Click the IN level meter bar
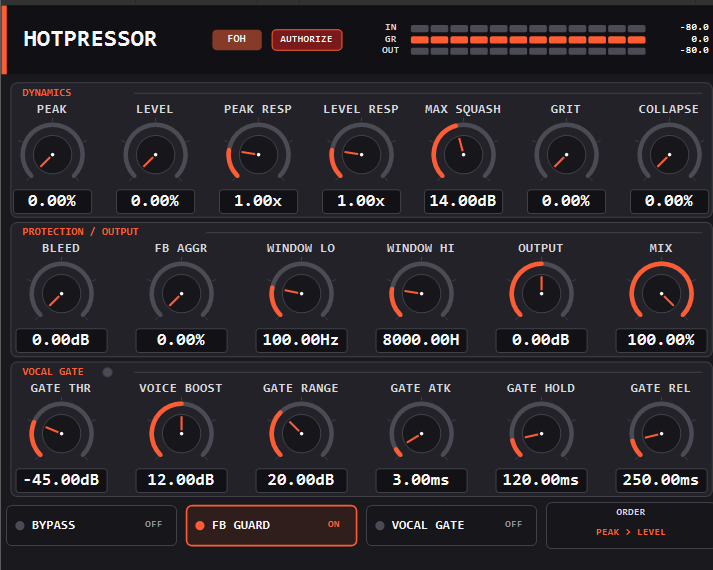 [528, 28]
